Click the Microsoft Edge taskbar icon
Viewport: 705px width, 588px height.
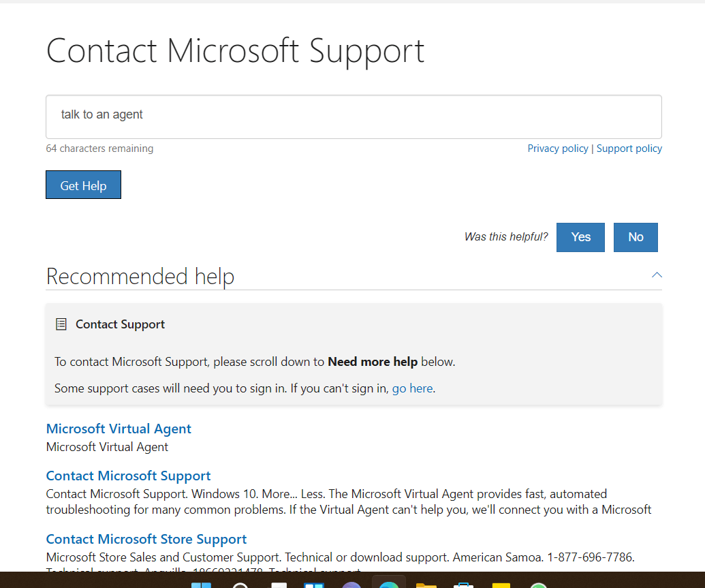point(388,583)
